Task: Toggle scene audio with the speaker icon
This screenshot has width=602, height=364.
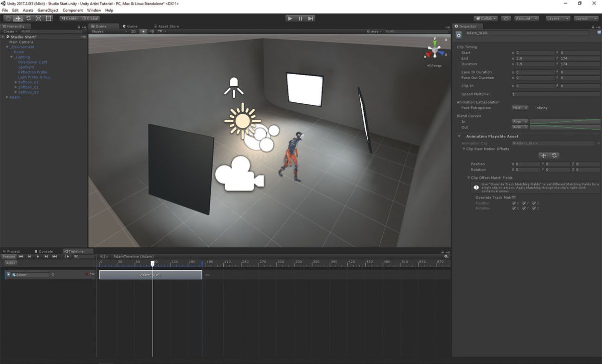Action: click(152, 31)
